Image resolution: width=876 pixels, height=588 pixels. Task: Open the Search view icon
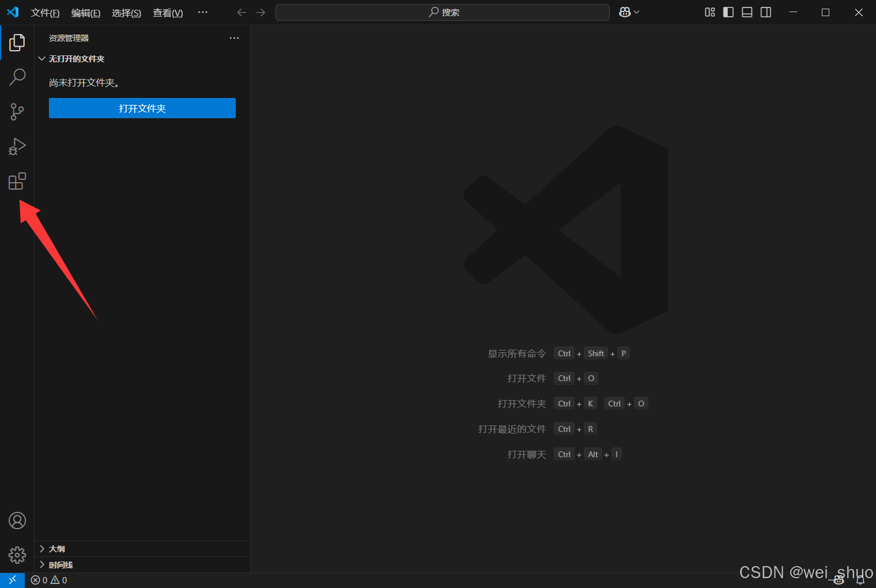point(17,77)
